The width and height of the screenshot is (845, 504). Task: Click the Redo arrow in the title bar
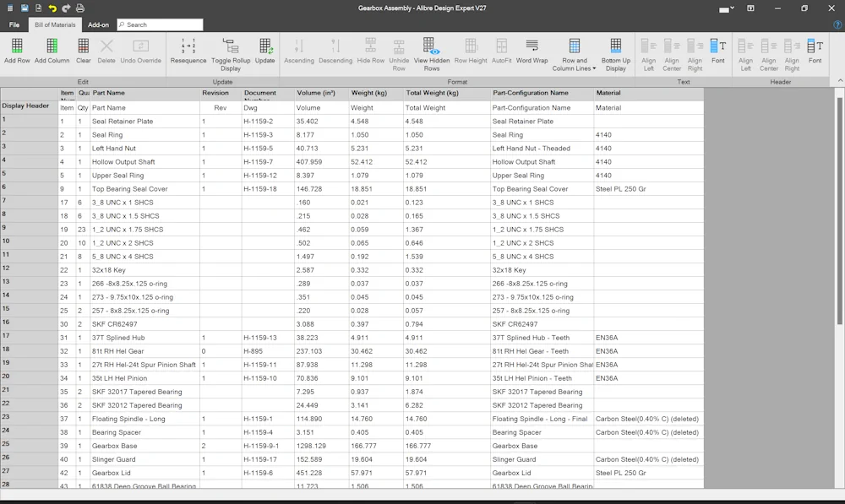(66, 8)
